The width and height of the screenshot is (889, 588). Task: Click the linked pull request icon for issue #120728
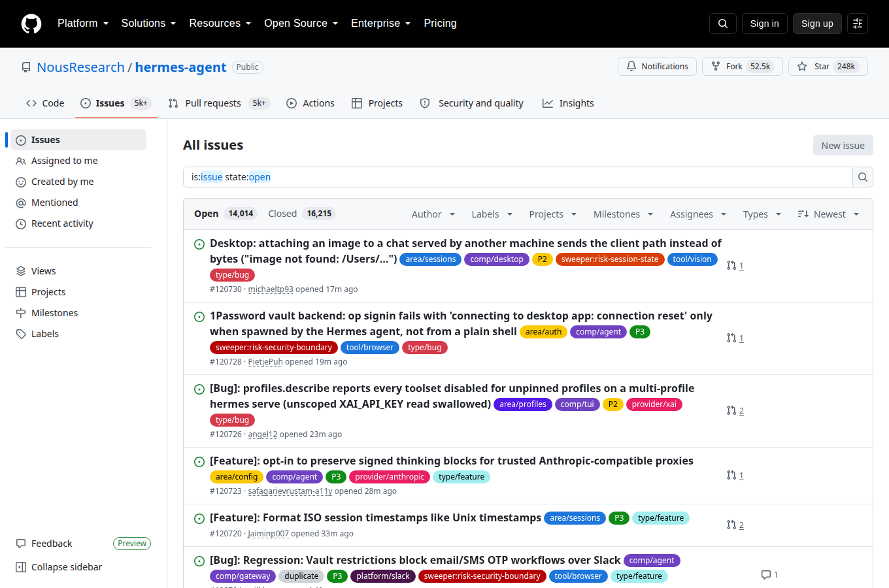pos(731,338)
